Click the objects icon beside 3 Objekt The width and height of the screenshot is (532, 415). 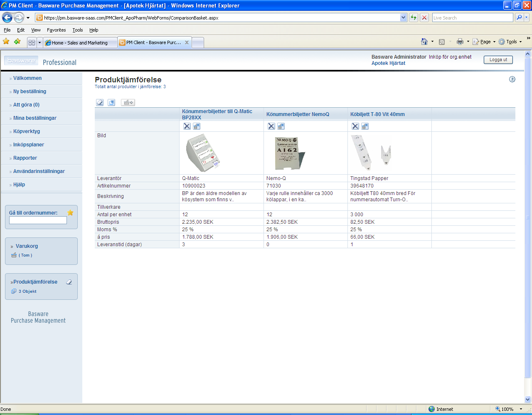(x=14, y=291)
